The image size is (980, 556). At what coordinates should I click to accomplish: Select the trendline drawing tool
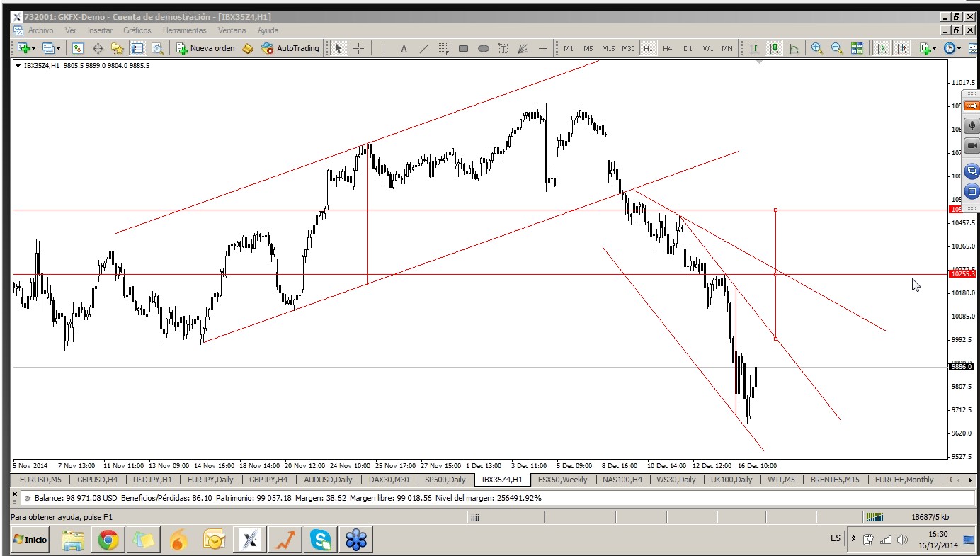424,48
